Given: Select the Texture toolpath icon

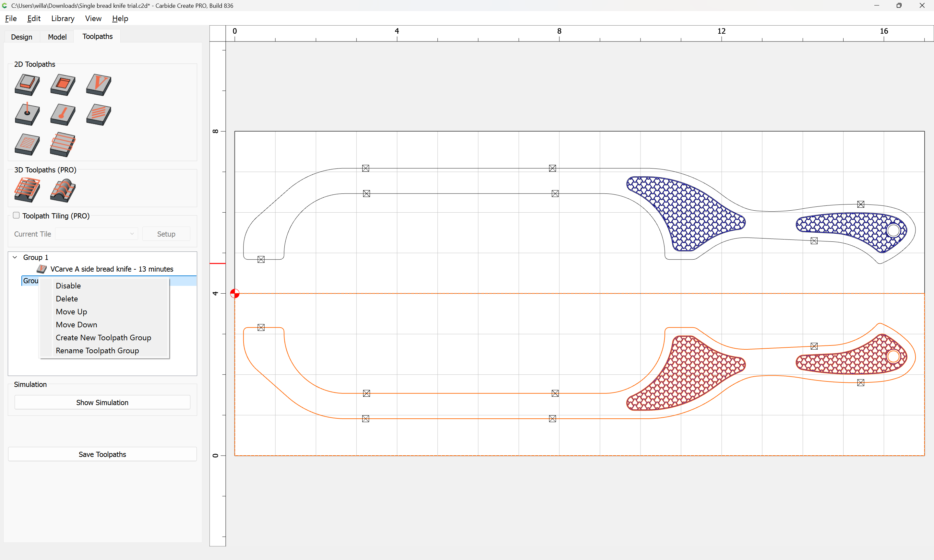Looking at the screenshot, I should click(x=99, y=114).
